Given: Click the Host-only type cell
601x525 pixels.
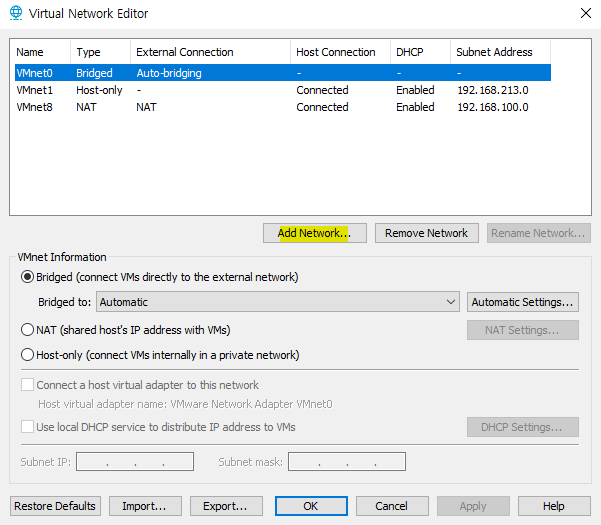Looking at the screenshot, I should coord(99,90).
